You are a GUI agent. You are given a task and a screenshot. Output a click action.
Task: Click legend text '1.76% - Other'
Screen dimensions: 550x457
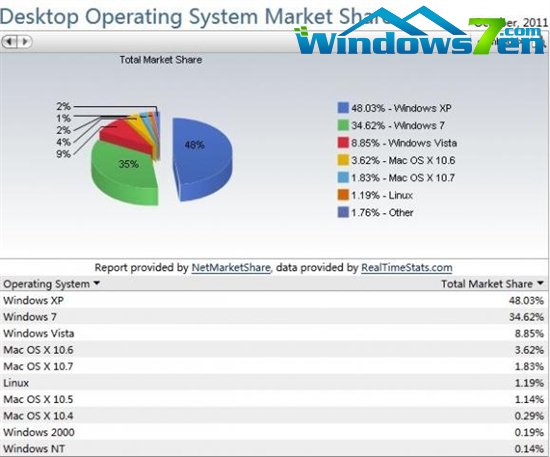[382, 213]
